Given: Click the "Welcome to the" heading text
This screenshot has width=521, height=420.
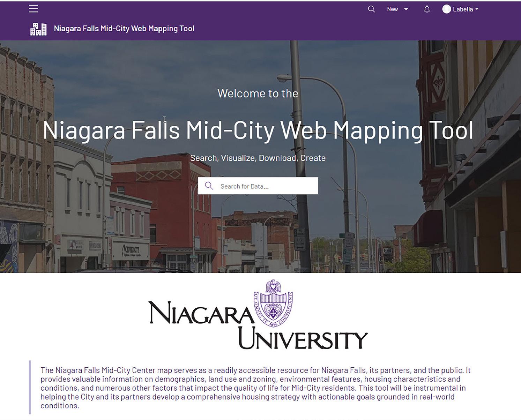Looking at the screenshot, I should click(x=258, y=93).
